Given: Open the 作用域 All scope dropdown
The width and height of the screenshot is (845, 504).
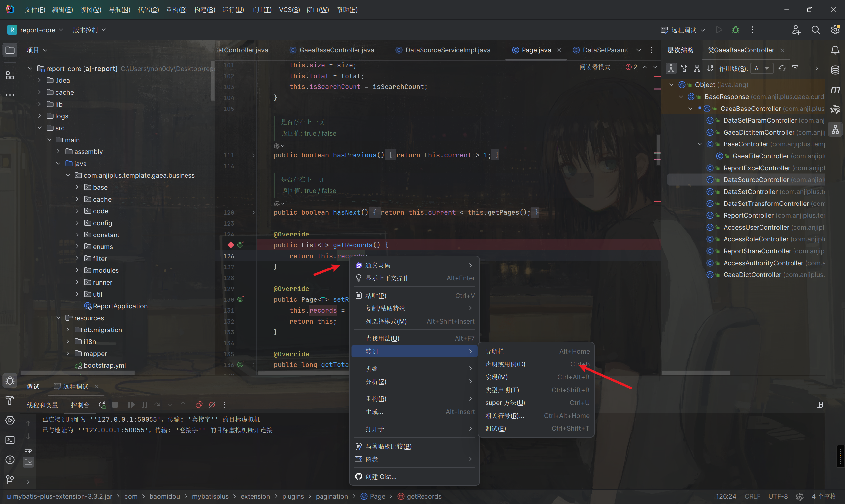Looking at the screenshot, I should [762, 68].
